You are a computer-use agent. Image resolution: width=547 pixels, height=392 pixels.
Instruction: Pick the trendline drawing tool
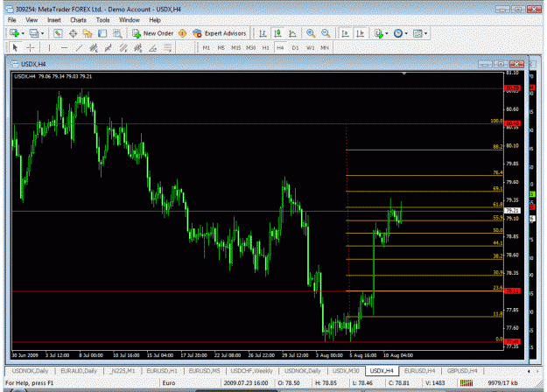point(79,48)
